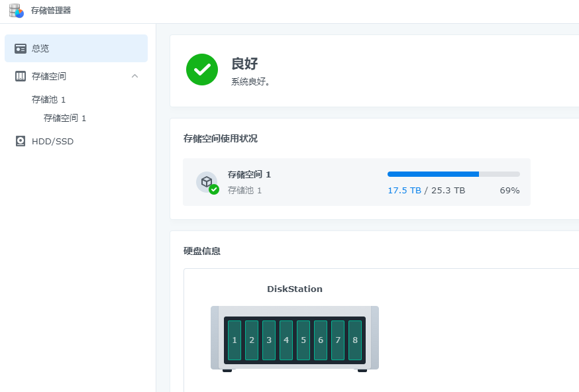
Task: Go to the HDD/SSD page
Action: pyautogui.click(x=52, y=141)
